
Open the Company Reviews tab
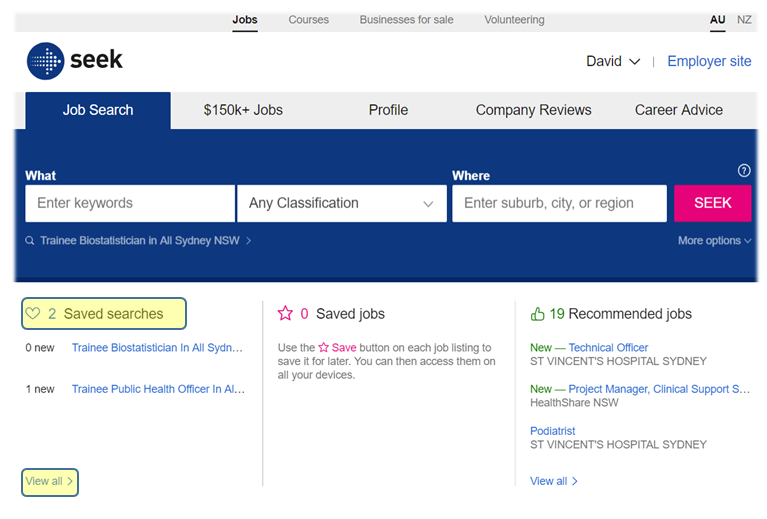534,111
